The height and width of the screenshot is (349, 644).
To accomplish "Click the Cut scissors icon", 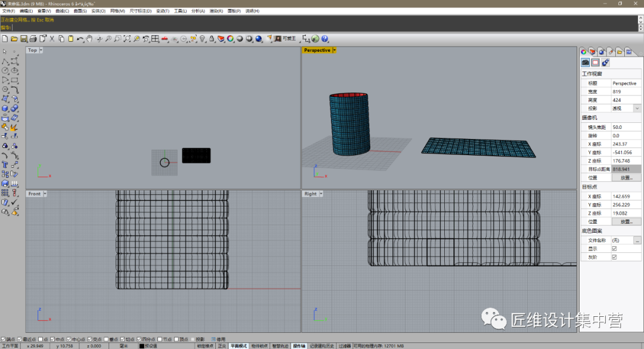I will (52, 39).
